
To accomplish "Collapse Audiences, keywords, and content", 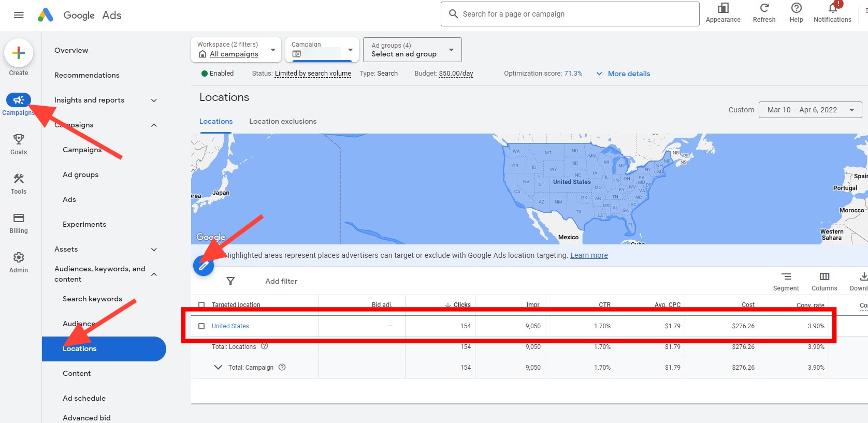I will (154, 274).
